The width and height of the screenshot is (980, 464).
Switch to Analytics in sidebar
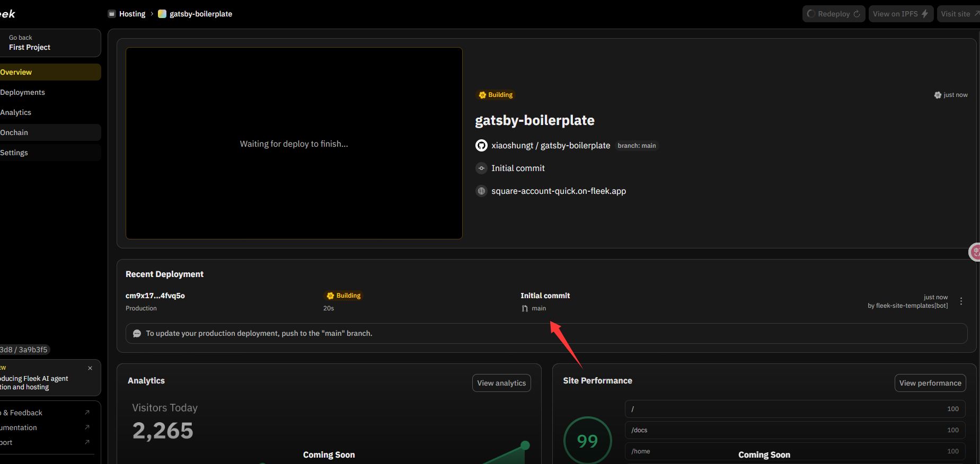[16, 112]
